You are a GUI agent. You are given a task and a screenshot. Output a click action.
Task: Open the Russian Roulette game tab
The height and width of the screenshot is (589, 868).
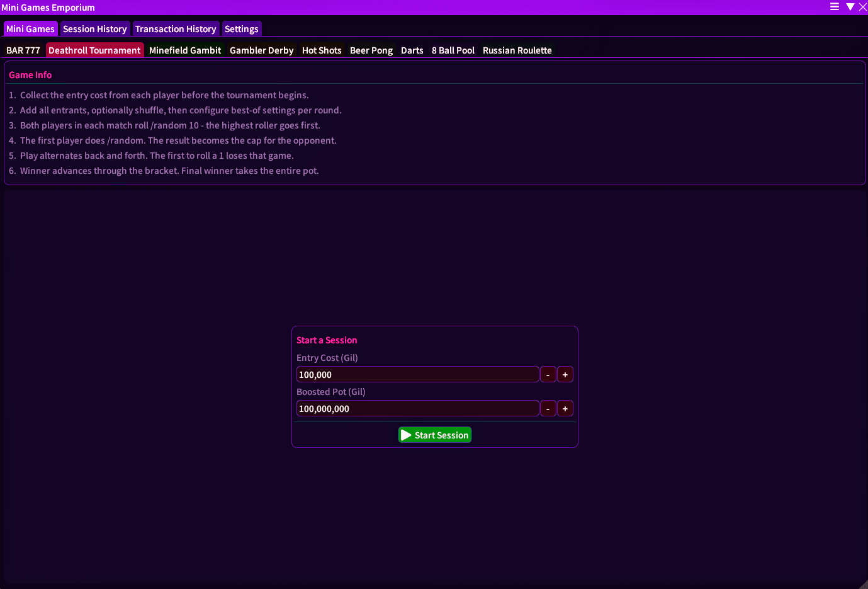(x=517, y=50)
